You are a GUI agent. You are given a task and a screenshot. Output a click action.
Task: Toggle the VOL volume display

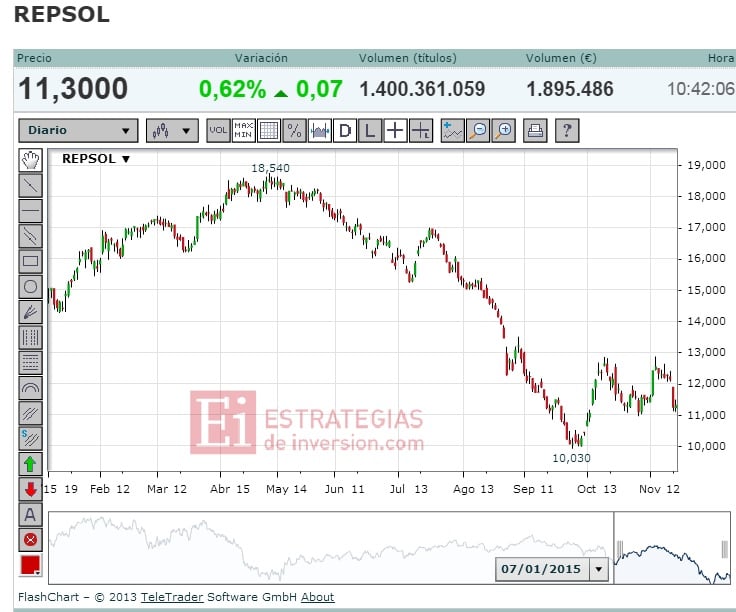tap(218, 130)
